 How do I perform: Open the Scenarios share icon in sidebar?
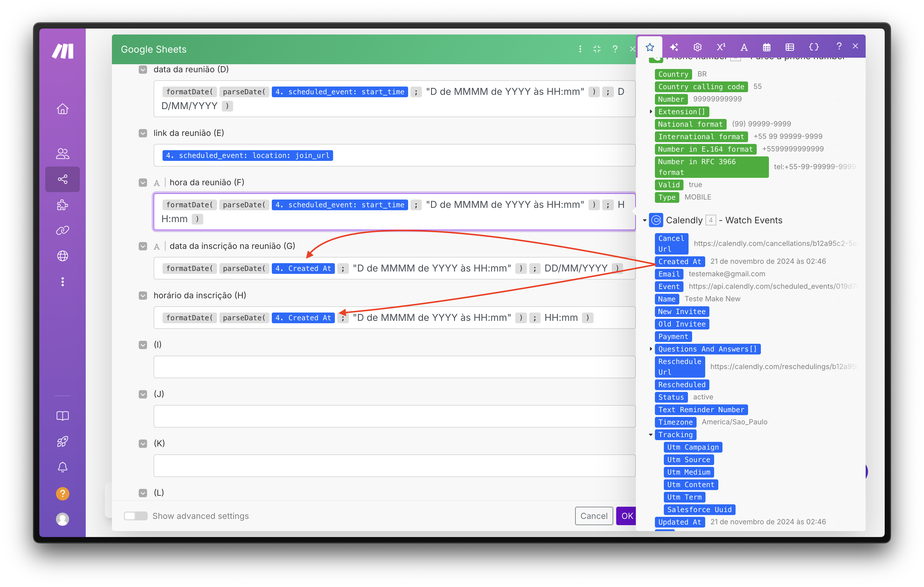tap(63, 179)
